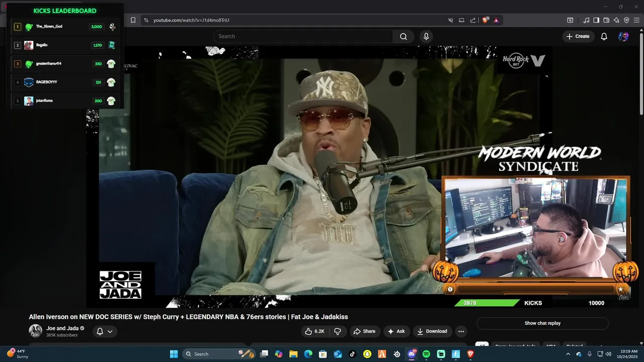The width and height of the screenshot is (644, 362).
Task: Open the Brave Wallet icon
Action: (x=606, y=20)
